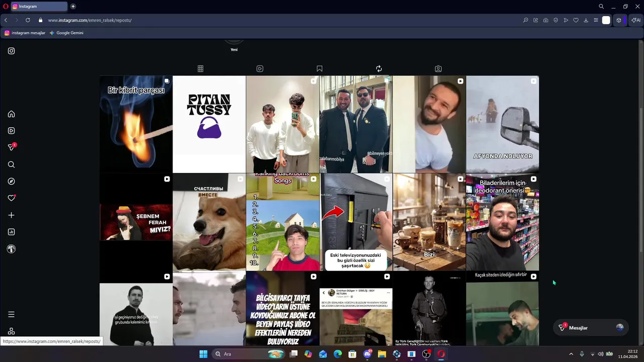Click the Instagram logo in the sidebar

11,51
